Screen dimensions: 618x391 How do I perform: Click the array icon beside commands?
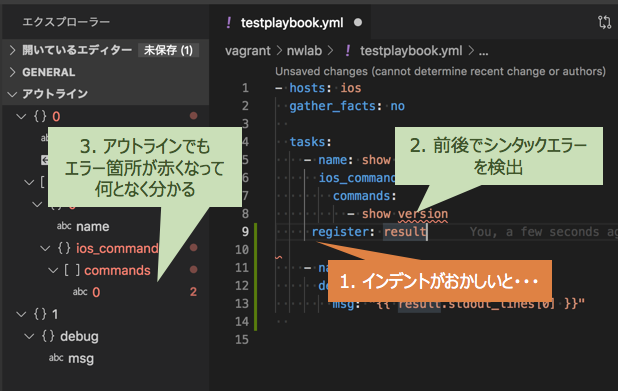coord(72,270)
